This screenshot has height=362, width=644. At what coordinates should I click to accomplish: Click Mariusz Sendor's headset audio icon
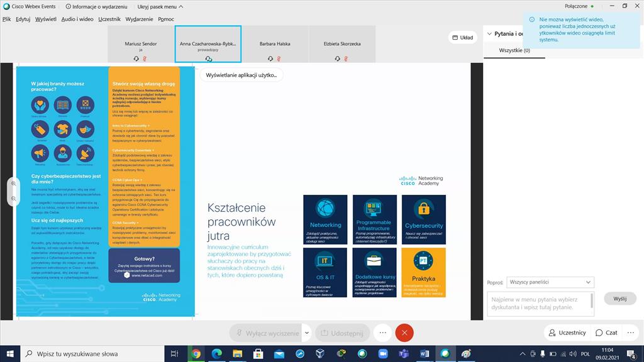[x=136, y=58]
